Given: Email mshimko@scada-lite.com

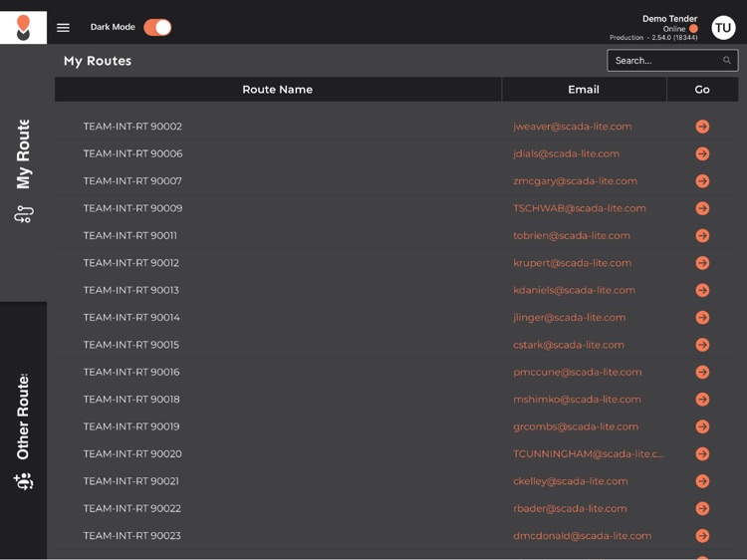Looking at the screenshot, I should [x=577, y=400].
